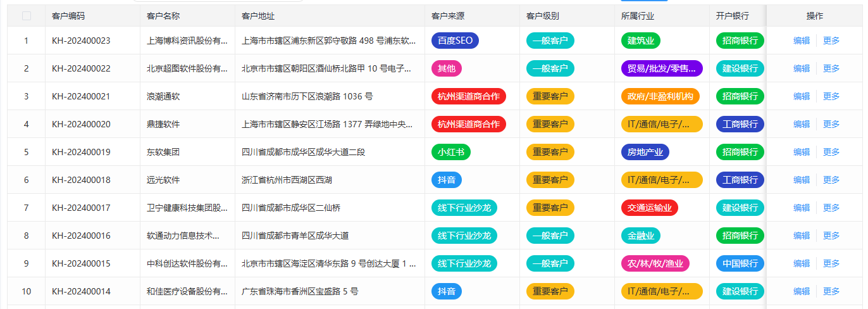Click the green 小红书 tag

pyautogui.click(x=450, y=152)
